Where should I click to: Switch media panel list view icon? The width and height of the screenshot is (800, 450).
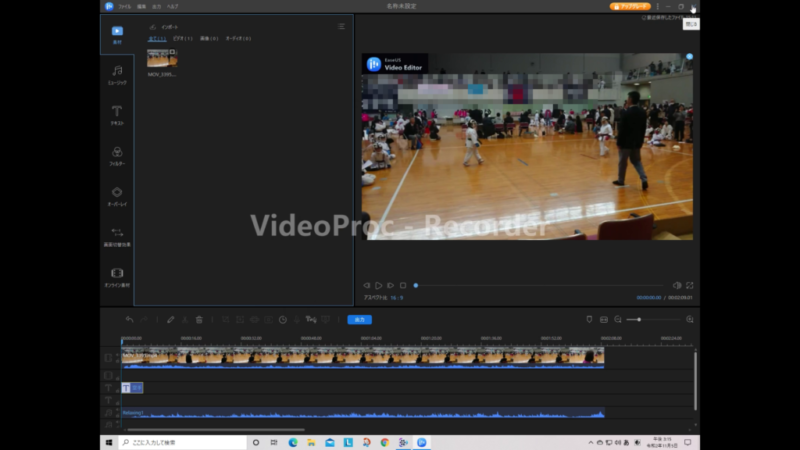pos(341,27)
